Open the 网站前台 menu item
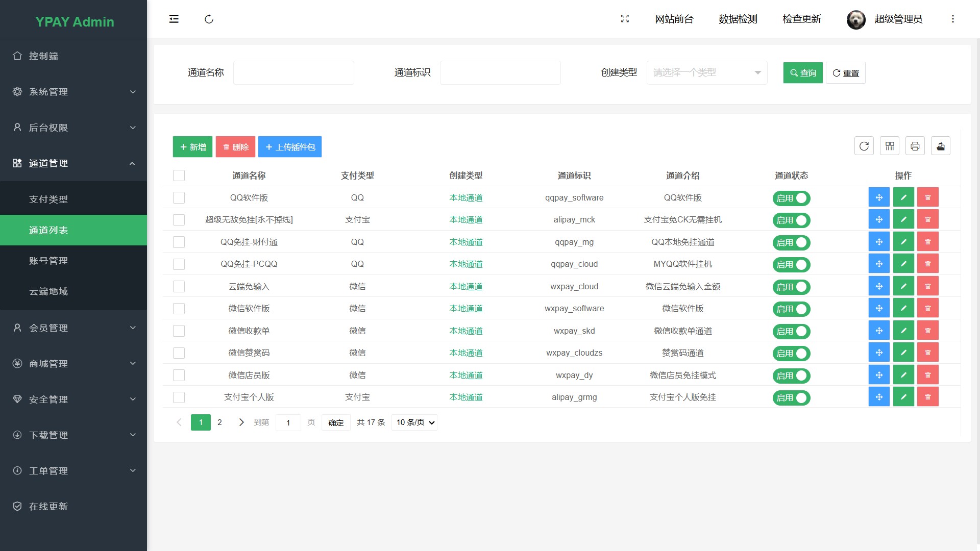Viewport: 980px width, 551px height. pyautogui.click(x=675, y=19)
